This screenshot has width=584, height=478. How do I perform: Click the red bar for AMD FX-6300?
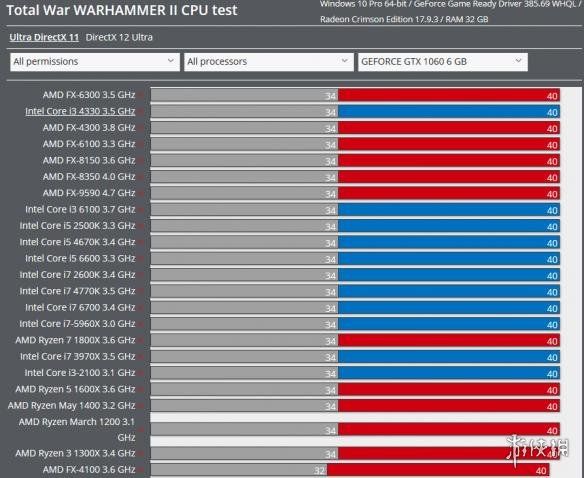[x=449, y=95]
